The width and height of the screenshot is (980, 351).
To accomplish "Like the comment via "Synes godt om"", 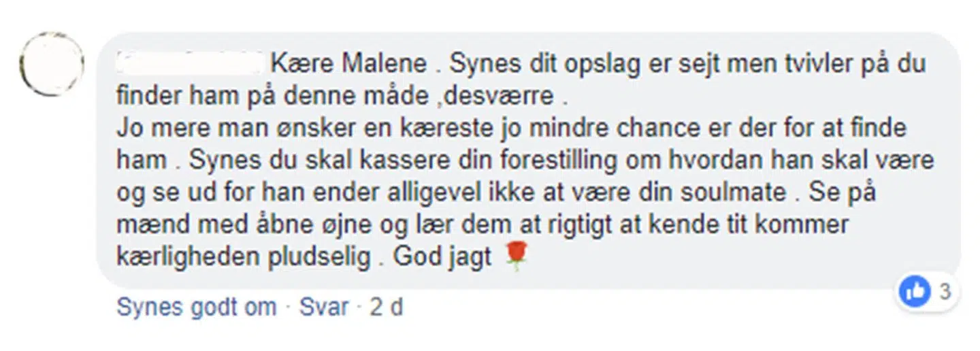I will 197,307.
